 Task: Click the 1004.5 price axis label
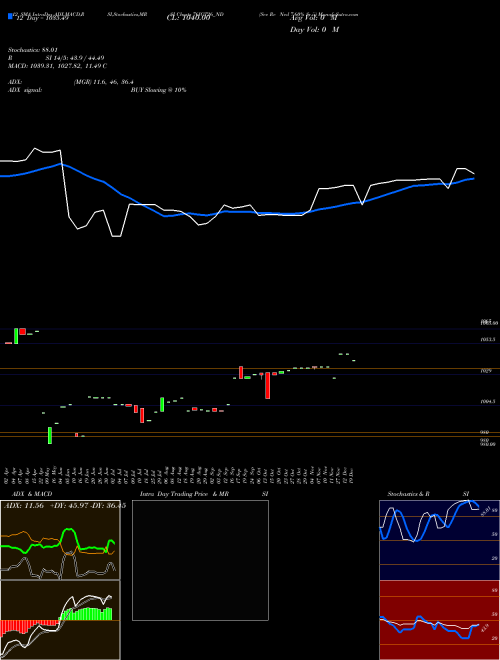pos(489,402)
